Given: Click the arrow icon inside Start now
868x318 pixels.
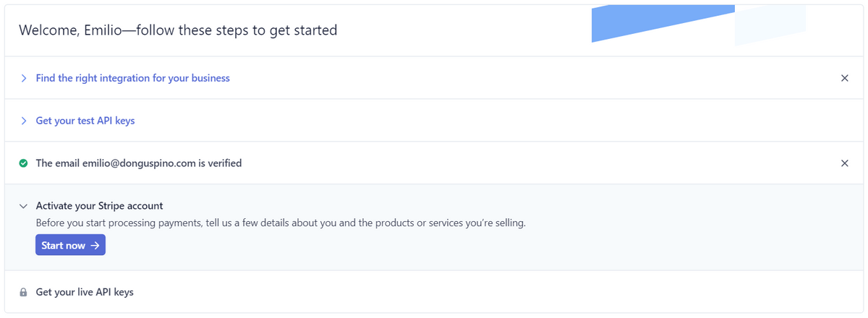Looking at the screenshot, I should point(95,246).
